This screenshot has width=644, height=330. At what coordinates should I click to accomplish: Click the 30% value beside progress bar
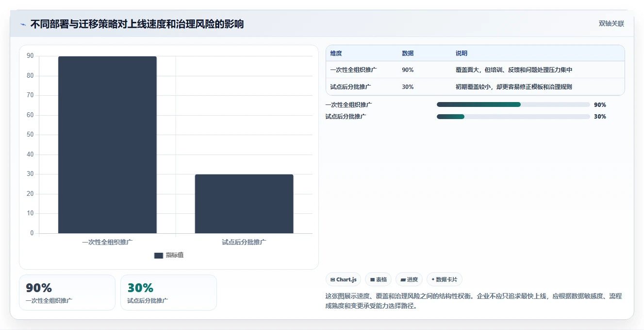[x=600, y=117]
